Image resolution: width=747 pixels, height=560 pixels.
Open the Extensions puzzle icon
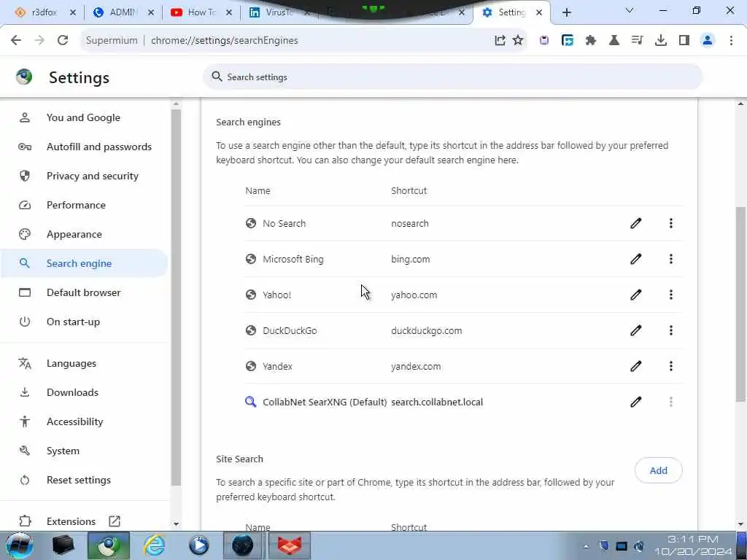[591, 41]
